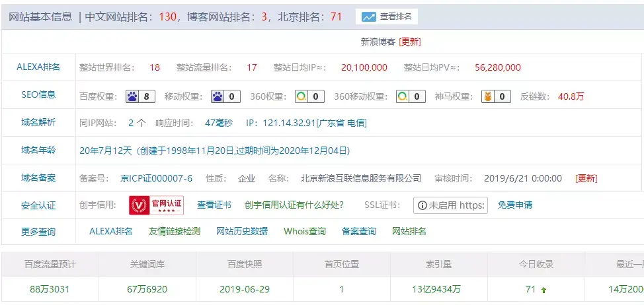The width and height of the screenshot is (644, 305).
Task: Click the SEO信息 row label
Action: 38,94
